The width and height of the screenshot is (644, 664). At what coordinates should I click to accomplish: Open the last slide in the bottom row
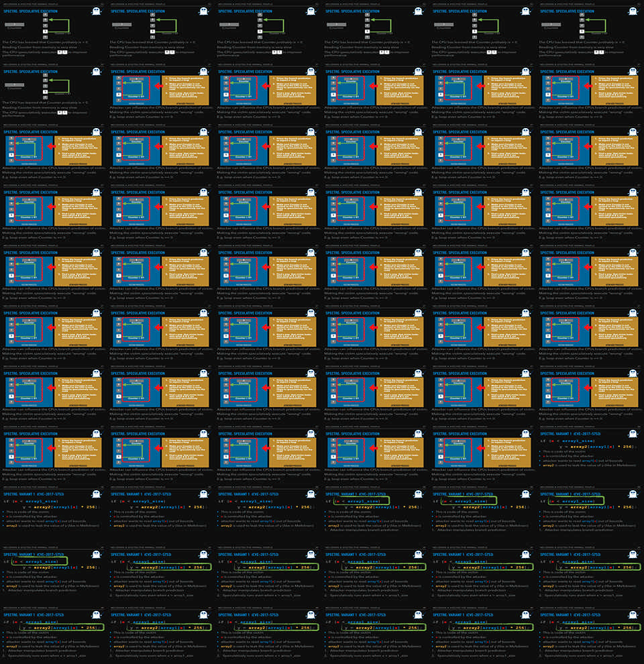(590, 635)
